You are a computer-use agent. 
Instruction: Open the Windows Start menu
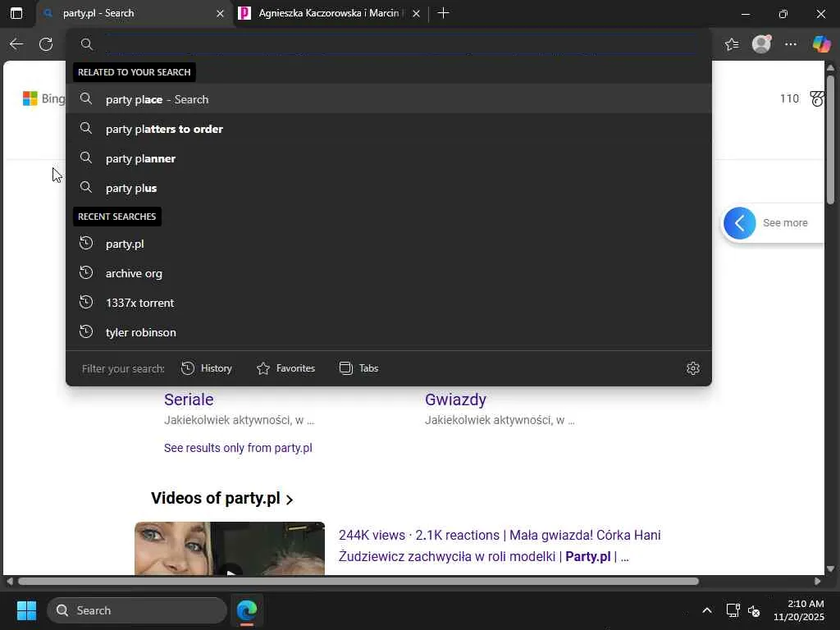[26, 610]
